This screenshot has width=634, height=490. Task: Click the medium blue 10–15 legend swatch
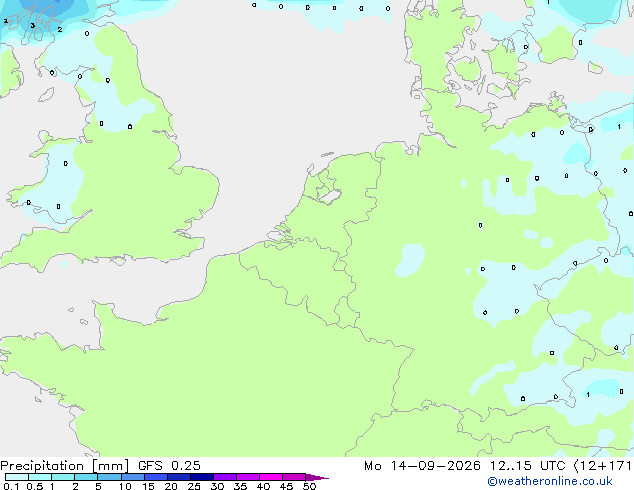pyautogui.click(x=133, y=477)
